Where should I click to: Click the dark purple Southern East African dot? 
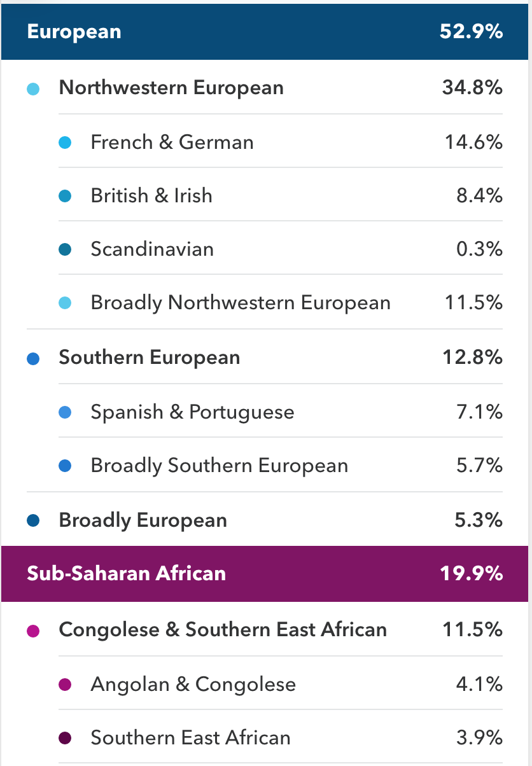tap(64, 739)
